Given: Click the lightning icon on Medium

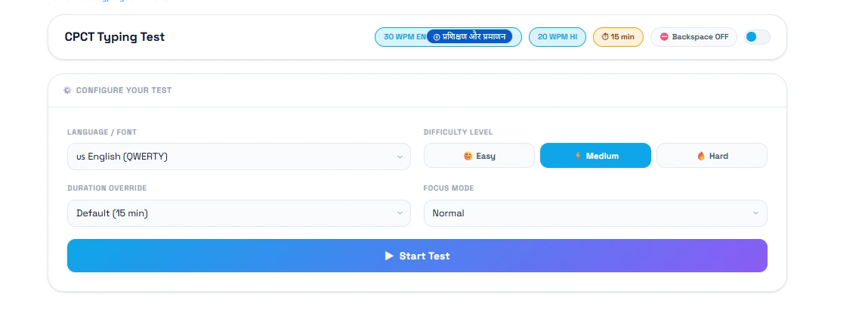Looking at the screenshot, I should point(578,157).
